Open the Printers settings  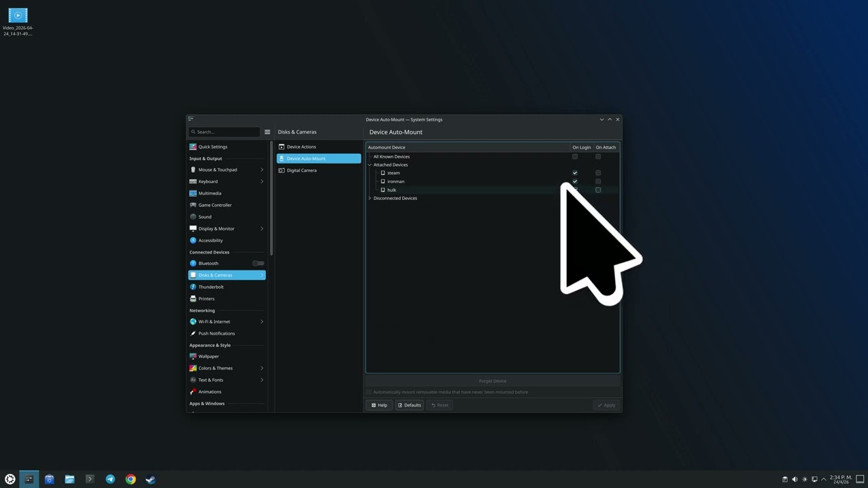tap(226, 298)
